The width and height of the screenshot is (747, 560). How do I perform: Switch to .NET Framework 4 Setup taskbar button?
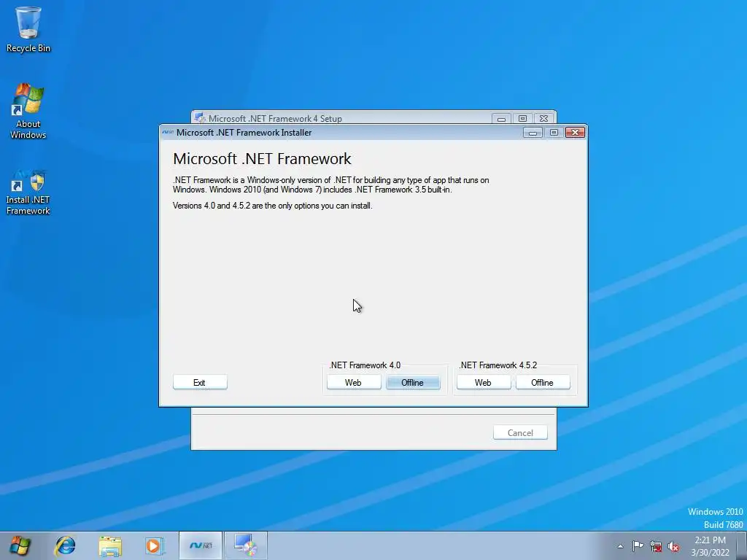coord(246,545)
